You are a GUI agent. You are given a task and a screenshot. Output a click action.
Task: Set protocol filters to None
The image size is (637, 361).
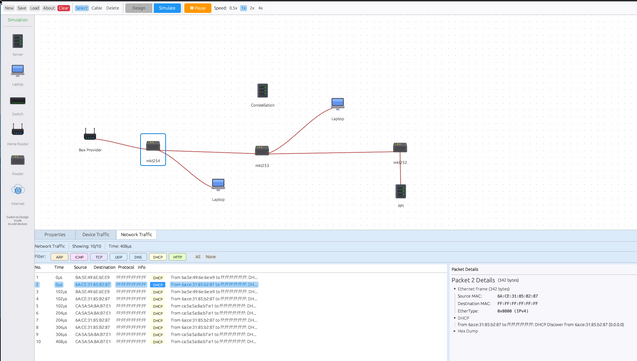point(210,257)
